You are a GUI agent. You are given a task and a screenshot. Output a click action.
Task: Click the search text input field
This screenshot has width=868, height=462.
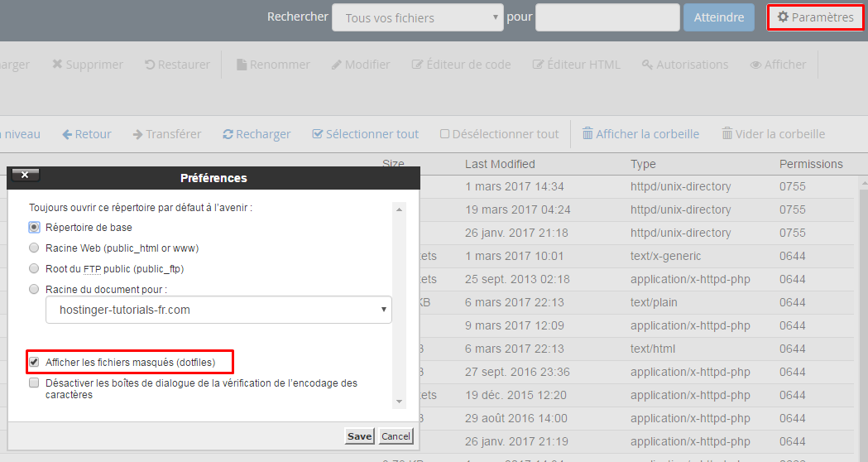[x=607, y=17]
